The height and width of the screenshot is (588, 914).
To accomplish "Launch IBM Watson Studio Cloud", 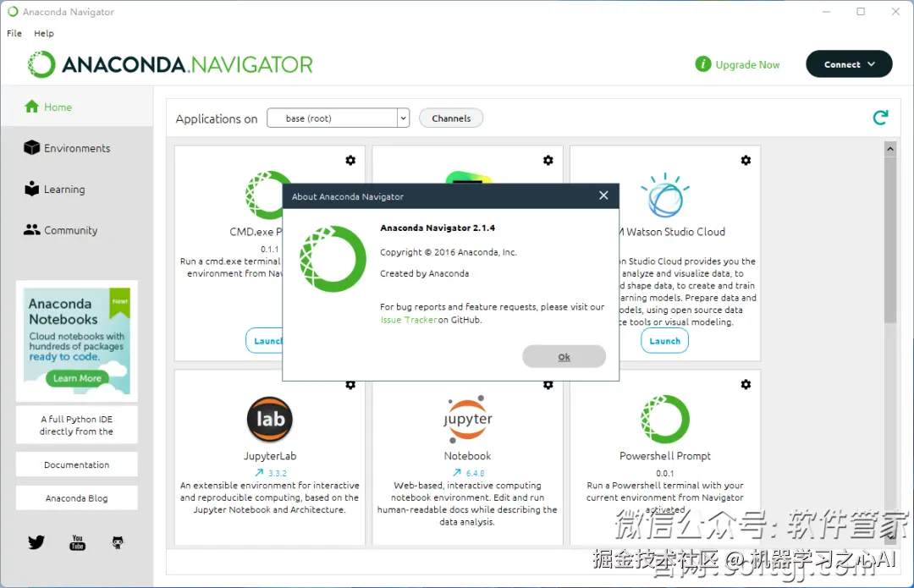I will (665, 341).
